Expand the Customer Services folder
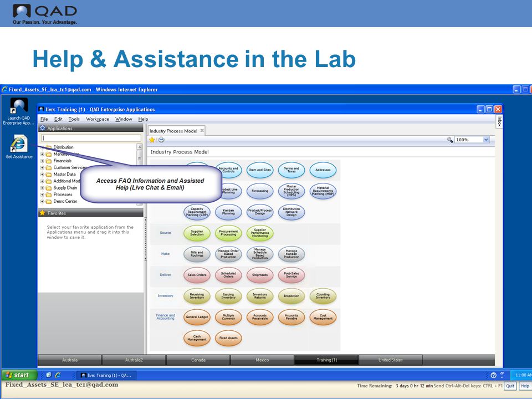Image resolution: width=532 pixels, height=399 pixels. pyautogui.click(x=43, y=167)
